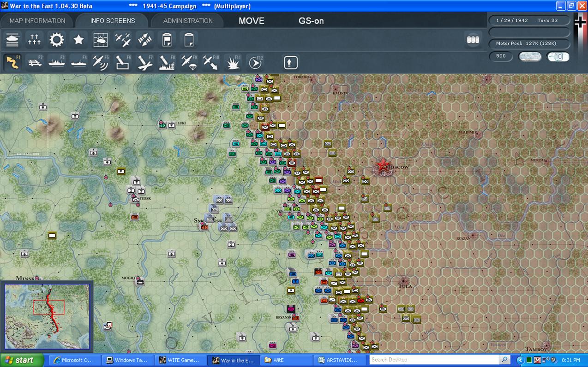Image resolution: width=588 pixels, height=367 pixels.
Task: Click the VLADIMIR map label
Action: click(468, 132)
